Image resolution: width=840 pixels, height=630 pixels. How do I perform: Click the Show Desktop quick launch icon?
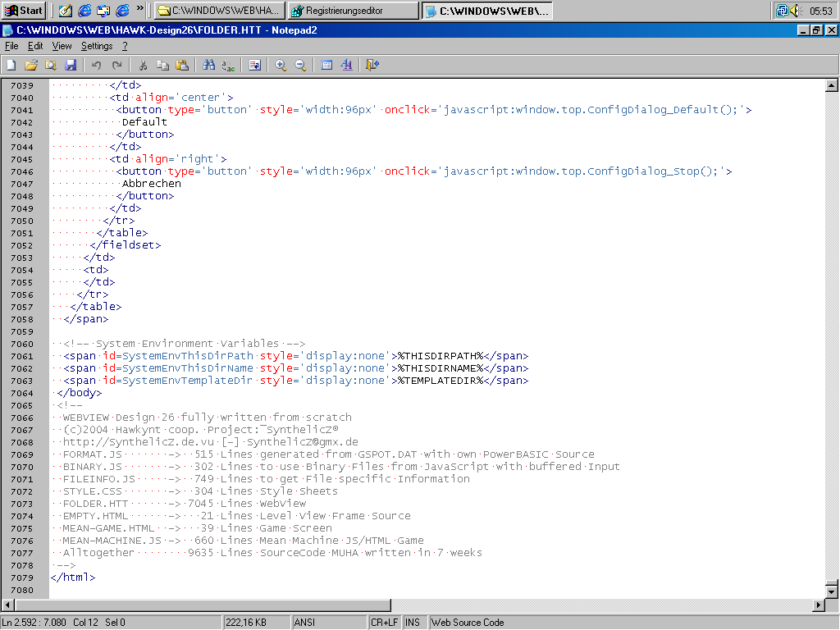[x=66, y=10]
